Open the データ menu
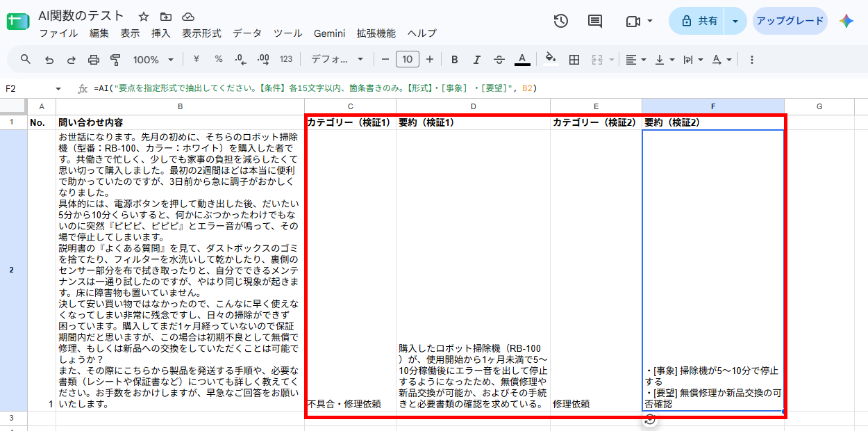This screenshot has height=431, width=868. (247, 33)
